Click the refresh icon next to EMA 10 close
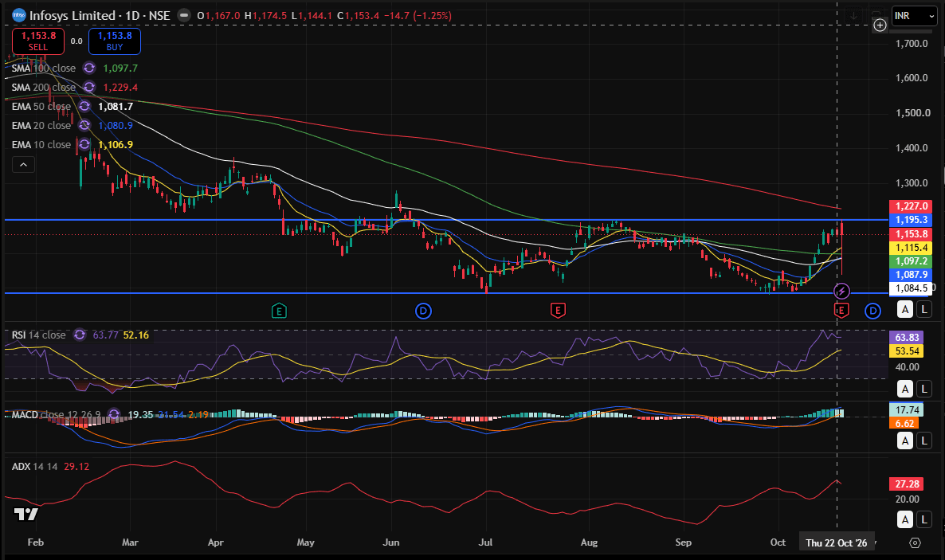Image resolution: width=945 pixels, height=560 pixels. point(84,145)
